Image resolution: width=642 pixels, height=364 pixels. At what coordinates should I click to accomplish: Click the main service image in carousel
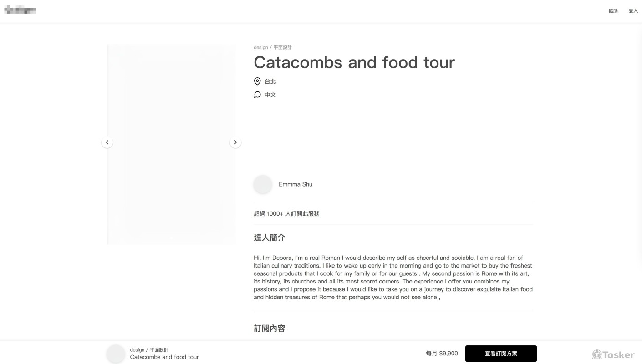(x=171, y=144)
